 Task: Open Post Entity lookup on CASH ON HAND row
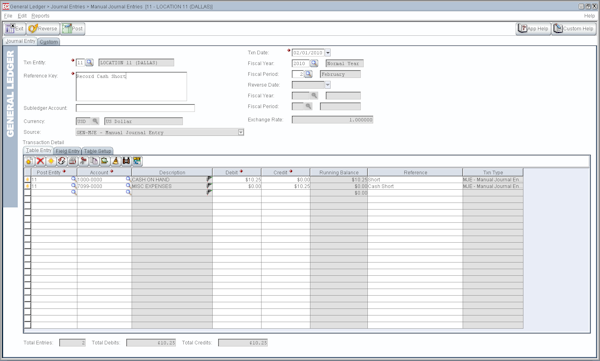click(x=73, y=179)
